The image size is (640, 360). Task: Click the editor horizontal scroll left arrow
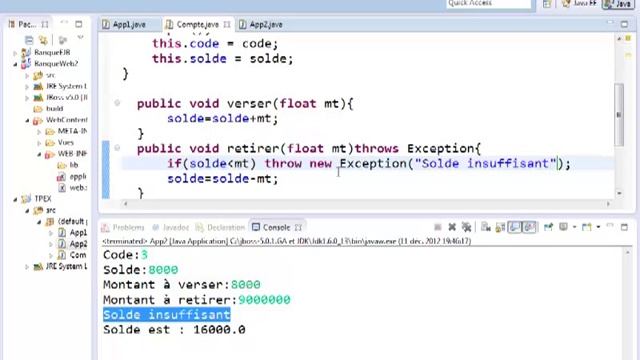point(125,204)
